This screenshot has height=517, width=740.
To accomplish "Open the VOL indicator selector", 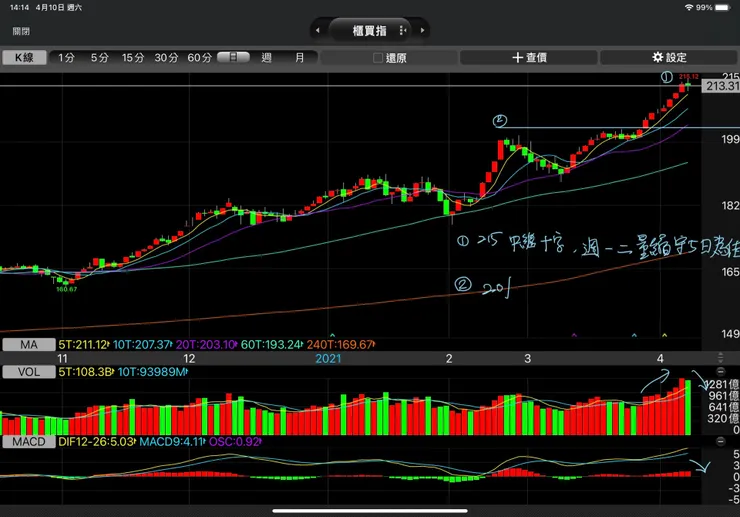I will click(x=29, y=372).
